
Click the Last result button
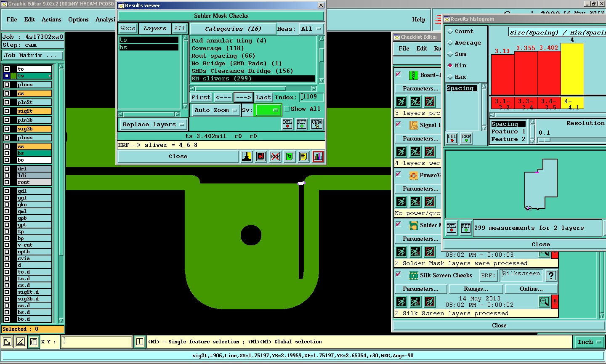click(263, 97)
